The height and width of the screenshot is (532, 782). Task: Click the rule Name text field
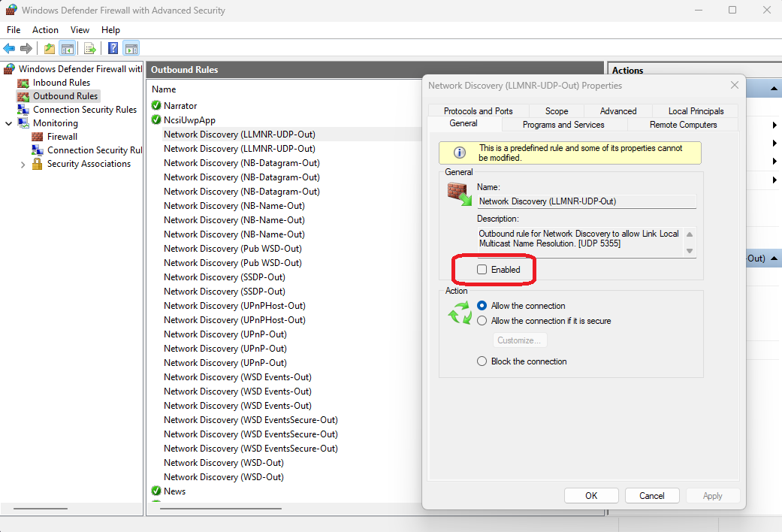click(x=587, y=201)
